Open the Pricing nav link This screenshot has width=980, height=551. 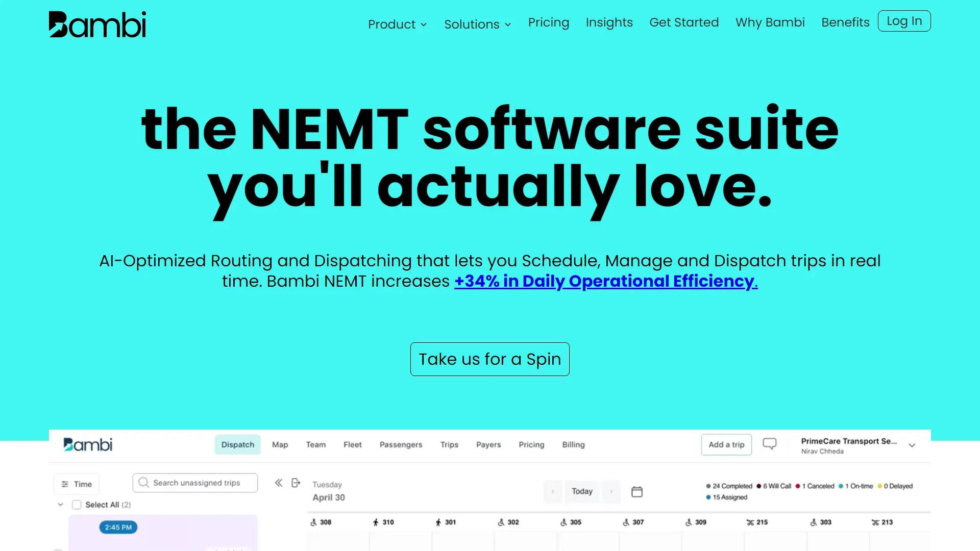pos(549,22)
